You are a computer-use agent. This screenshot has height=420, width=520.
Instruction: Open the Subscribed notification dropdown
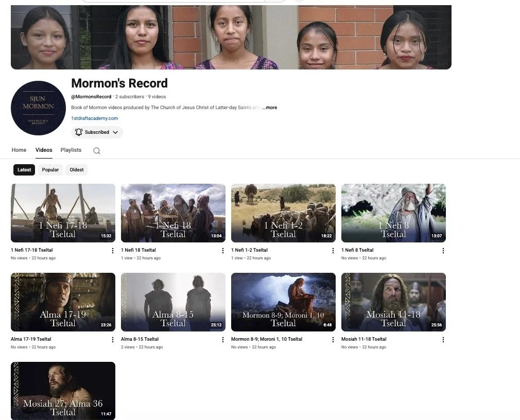[x=97, y=132]
